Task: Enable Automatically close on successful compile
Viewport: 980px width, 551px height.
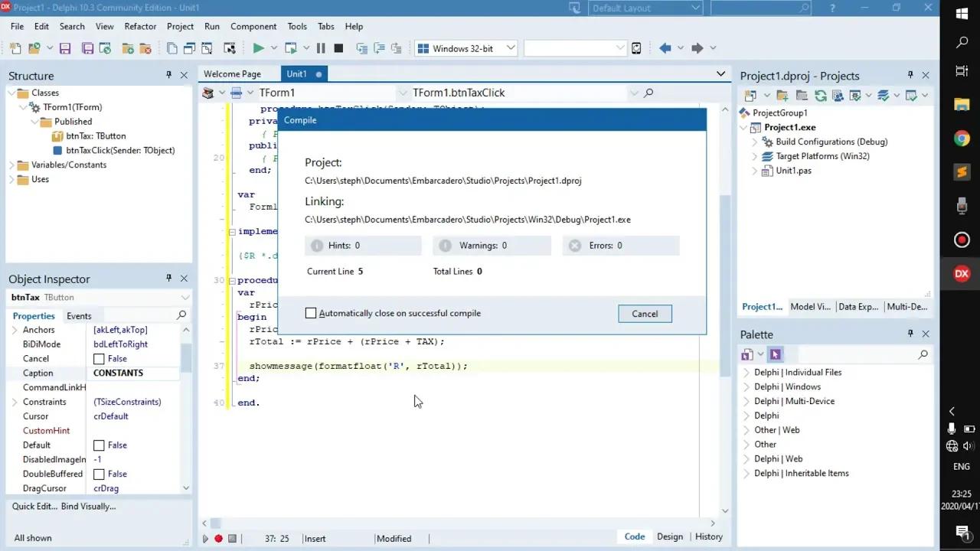Action: pos(311,312)
